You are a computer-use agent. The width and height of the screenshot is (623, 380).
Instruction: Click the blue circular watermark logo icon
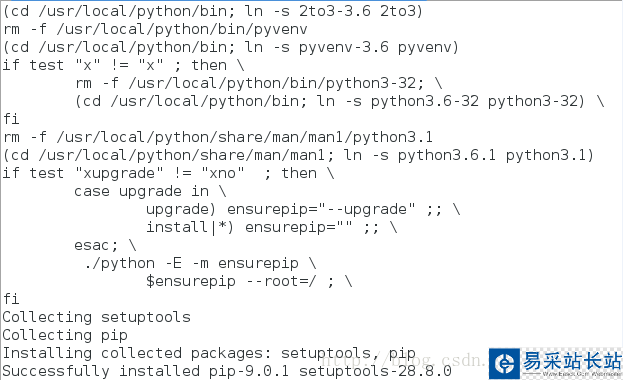click(x=504, y=363)
